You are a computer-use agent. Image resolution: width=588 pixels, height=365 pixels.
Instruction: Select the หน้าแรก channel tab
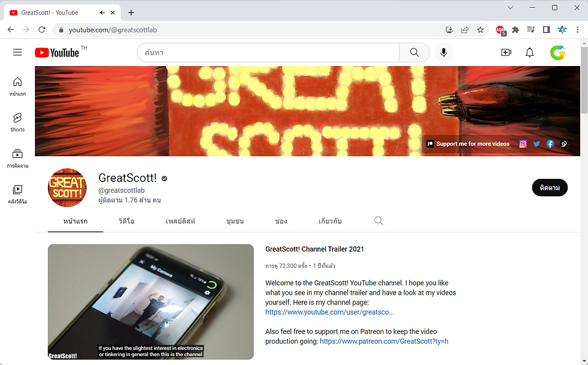(76, 221)
